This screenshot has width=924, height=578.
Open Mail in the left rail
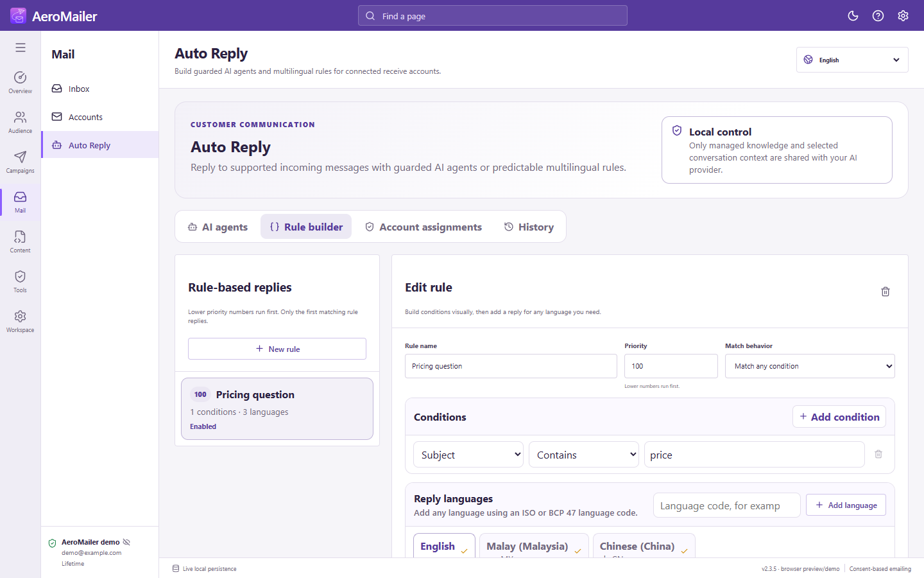tap(21, 202)
